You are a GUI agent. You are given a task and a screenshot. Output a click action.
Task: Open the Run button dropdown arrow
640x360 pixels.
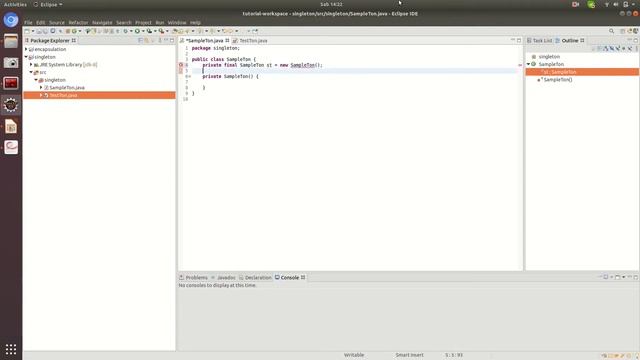click(143, 31)
